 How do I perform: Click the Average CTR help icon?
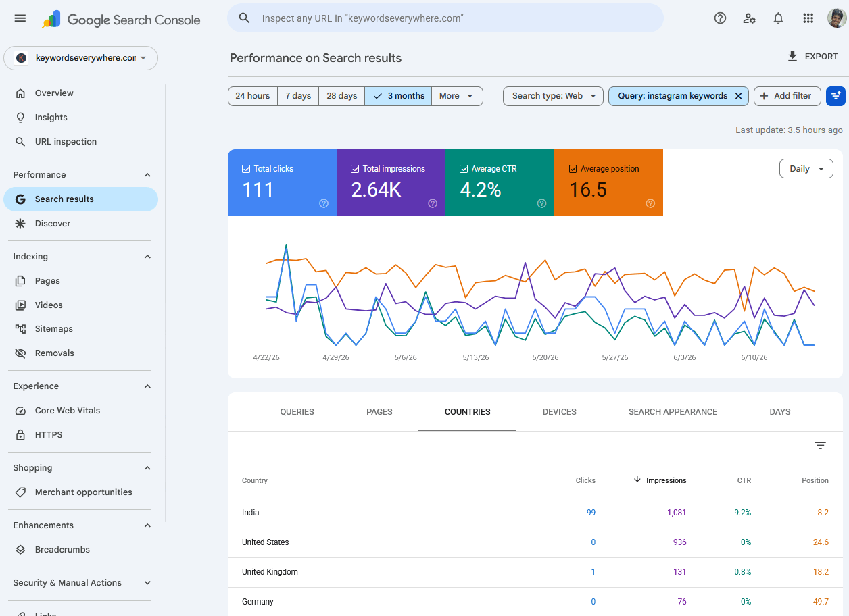(541, 203)
